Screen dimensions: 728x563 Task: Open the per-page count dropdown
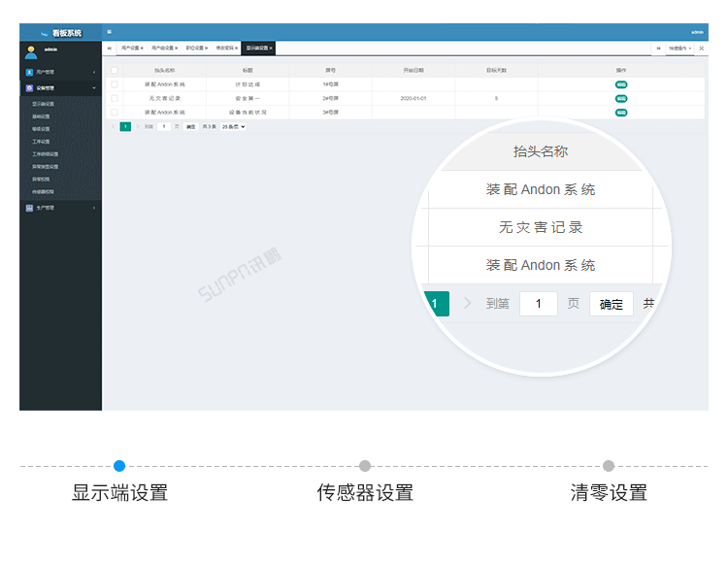(234, 127)
